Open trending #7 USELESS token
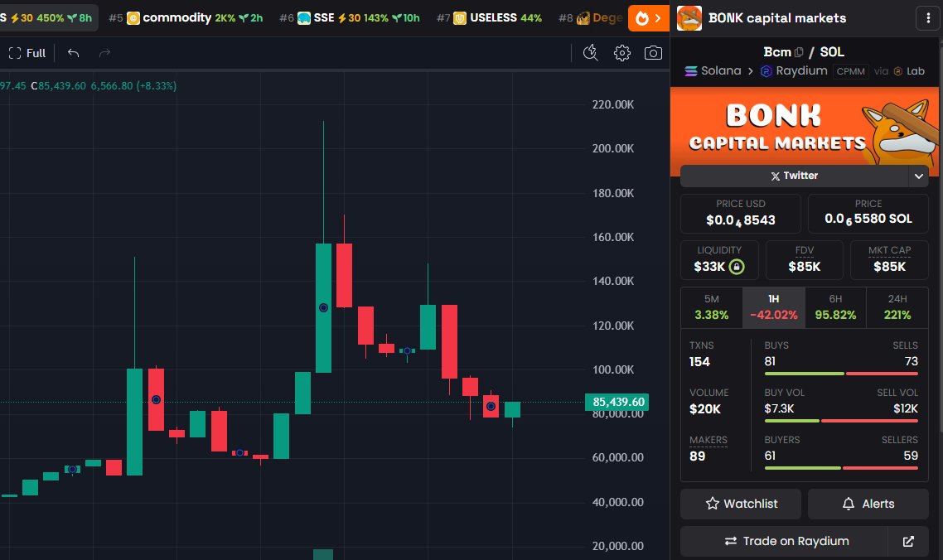This screenshot has height=560, width=943. (489, 18)
